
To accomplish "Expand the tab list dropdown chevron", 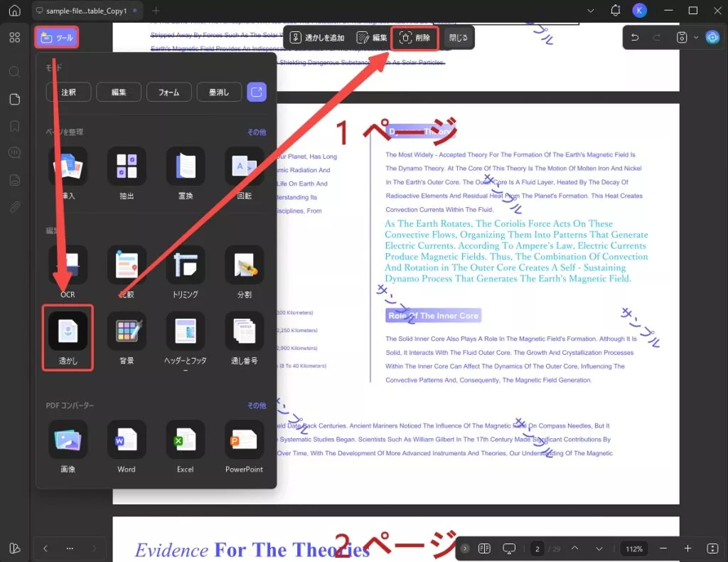I will point(591,10).
